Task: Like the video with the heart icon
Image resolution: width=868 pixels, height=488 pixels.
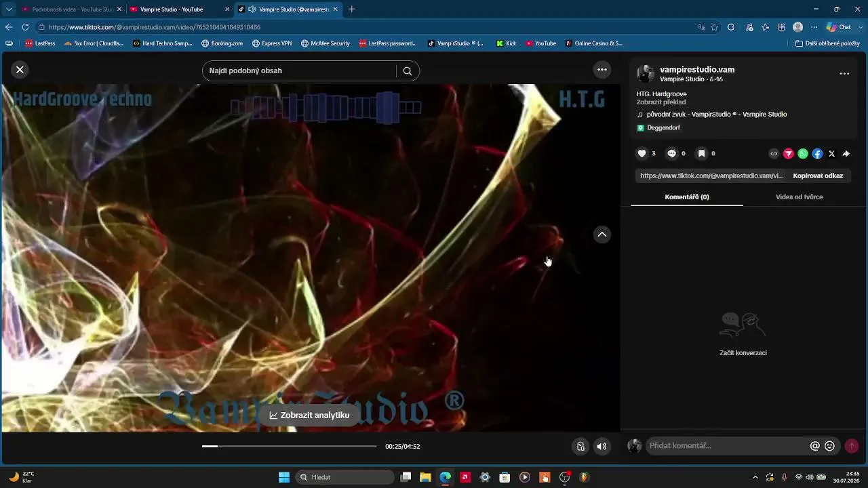Action: pyautogui.click(x=642, y=154)
